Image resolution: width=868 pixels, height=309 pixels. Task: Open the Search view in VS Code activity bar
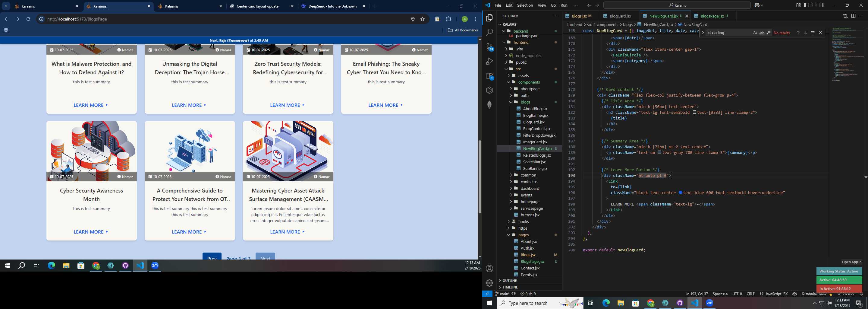489,32
